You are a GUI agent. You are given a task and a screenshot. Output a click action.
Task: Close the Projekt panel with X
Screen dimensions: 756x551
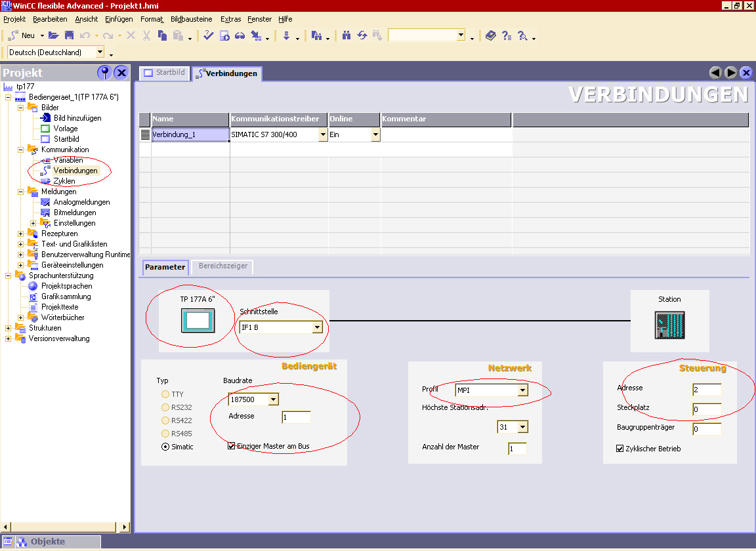pos(121,73)
